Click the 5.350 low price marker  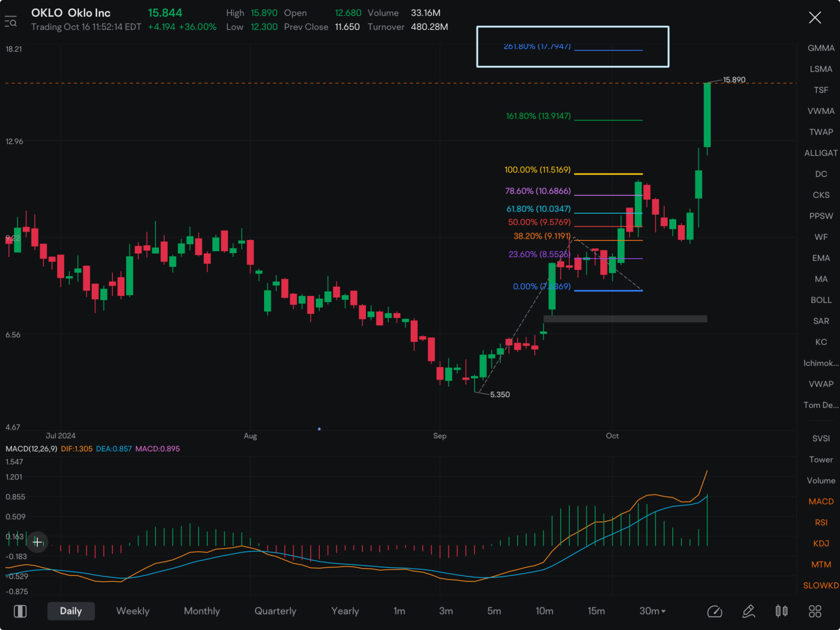500,394
